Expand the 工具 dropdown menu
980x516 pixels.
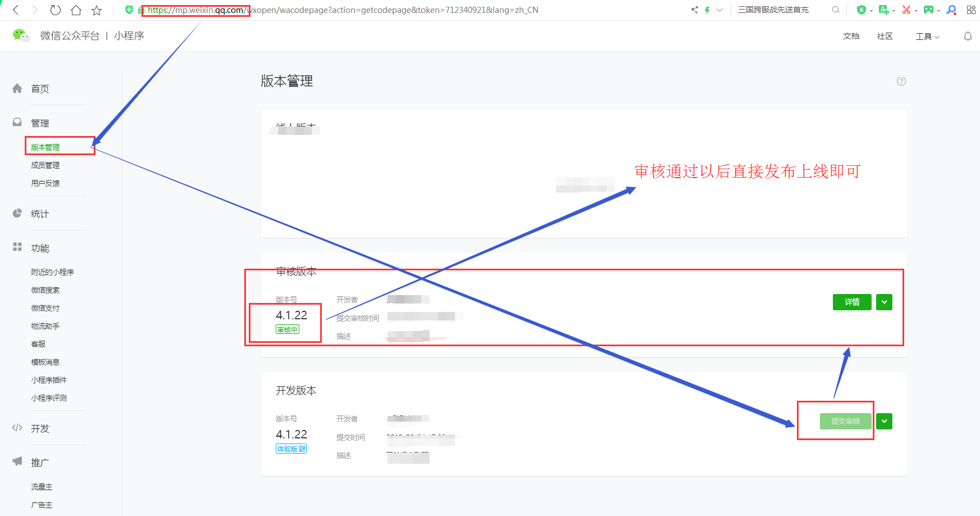pyautogui.click(x=927, y=36)
